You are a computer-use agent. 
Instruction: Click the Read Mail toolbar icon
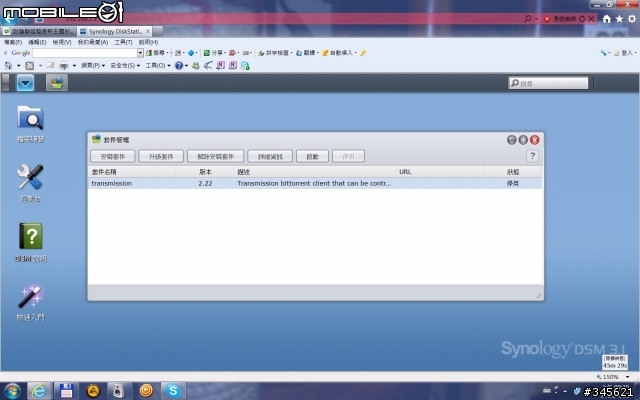point(50,65)
